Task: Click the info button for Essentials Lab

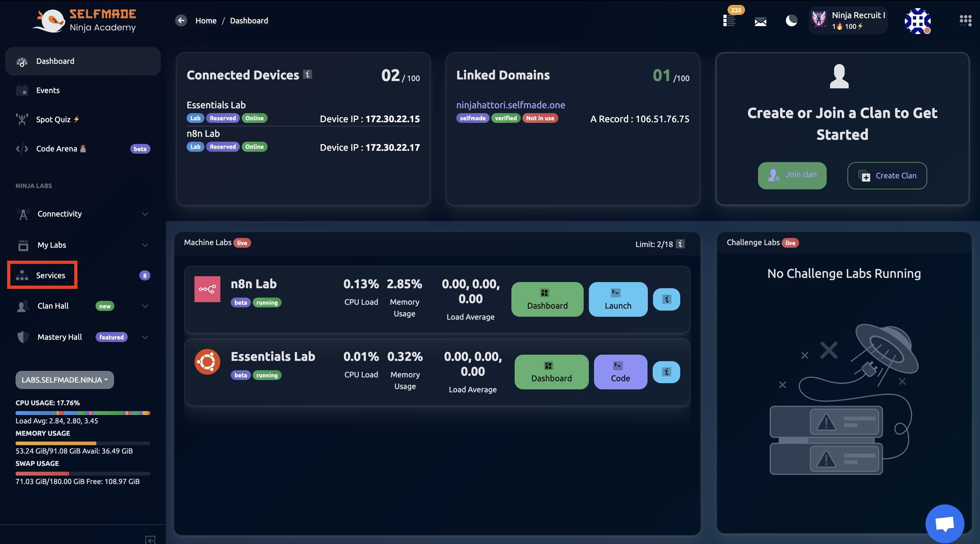Action: pyautogui.click(x=666, y=372)
